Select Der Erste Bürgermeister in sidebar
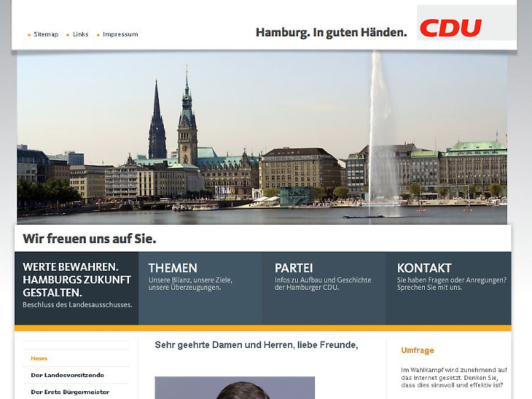 [70, 392]
